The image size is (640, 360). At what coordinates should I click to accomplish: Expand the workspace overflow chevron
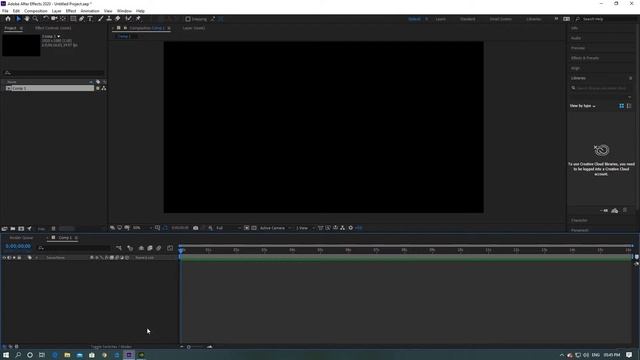(x=556, y=19)
